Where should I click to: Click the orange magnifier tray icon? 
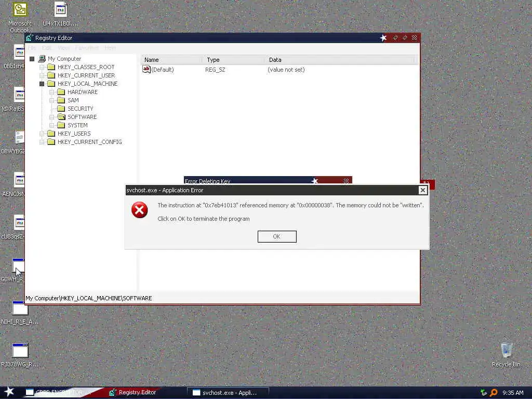point(494,393)
